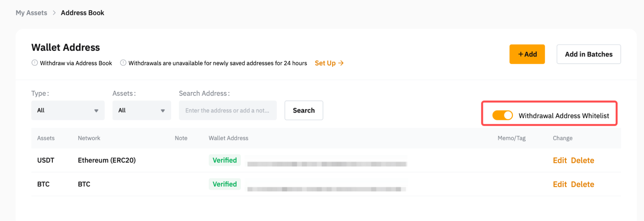This screenshot has width=644, height=221.
Task: Delete the USDT Ethereum address
Action: click(582, 160)
